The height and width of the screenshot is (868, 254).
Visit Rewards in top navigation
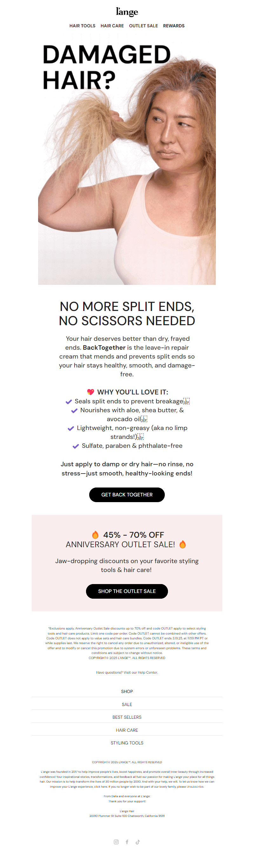174,26
